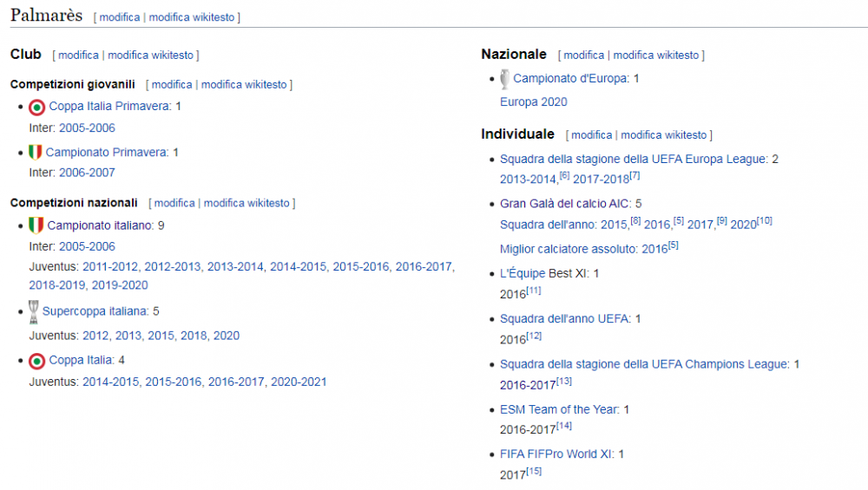Viewport: 868px width, 490px height.
Task: Click modifica next to Competizioni giovanili
Action: (x=172, y=85)
